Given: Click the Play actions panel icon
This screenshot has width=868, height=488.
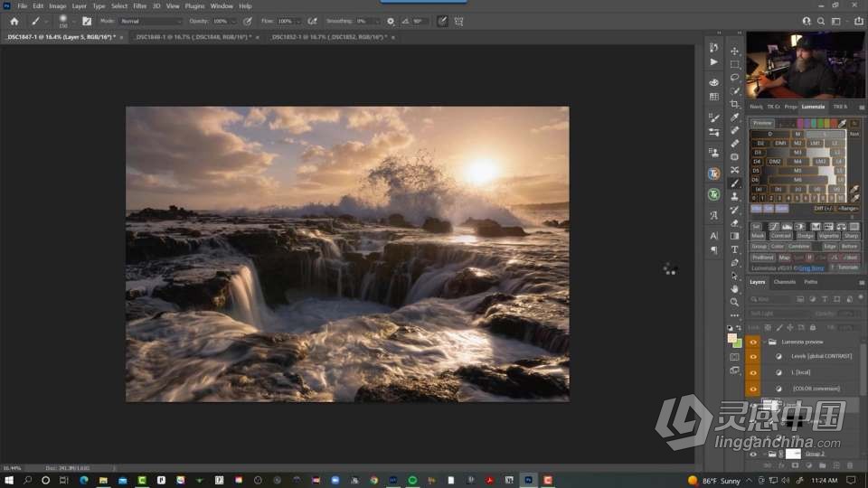Looking at the screenshot, I should point(714,62).
